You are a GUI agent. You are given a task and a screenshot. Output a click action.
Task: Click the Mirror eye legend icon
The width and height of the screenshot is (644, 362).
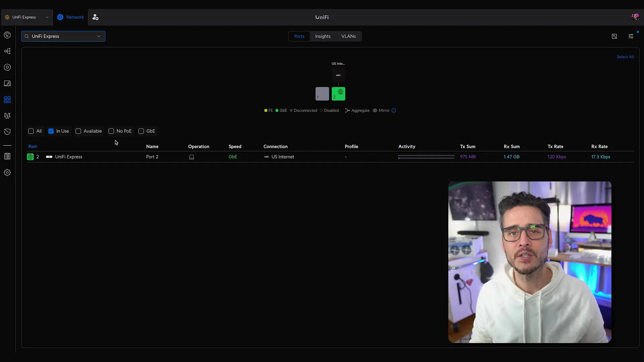pyautogui.click(x=375, y=111)
